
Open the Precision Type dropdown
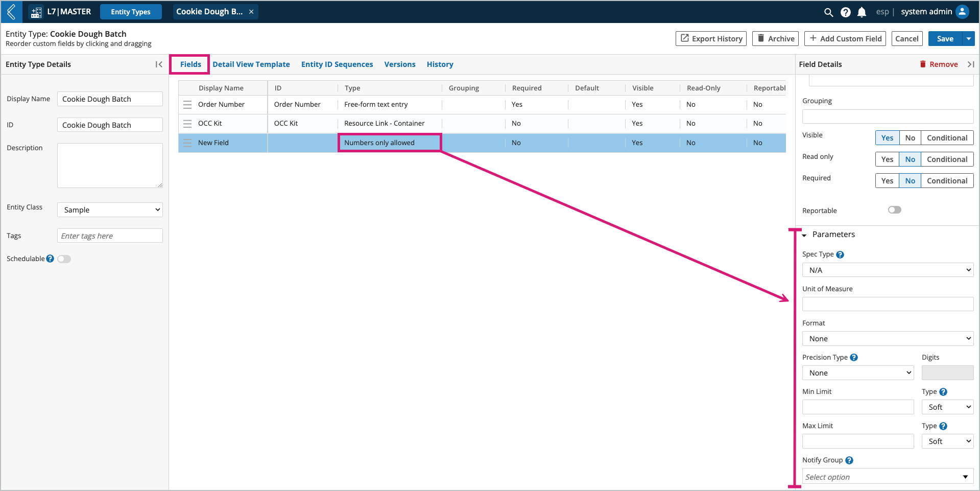858,373
